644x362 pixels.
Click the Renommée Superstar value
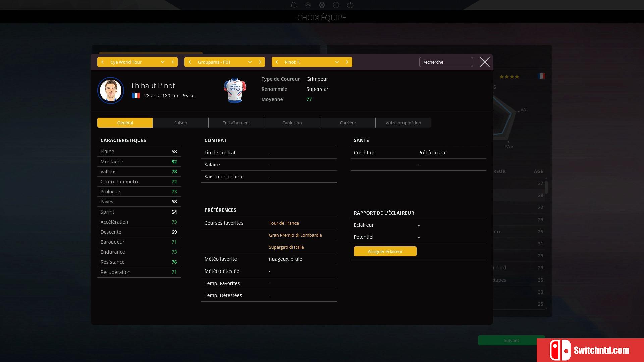[317, 89]
